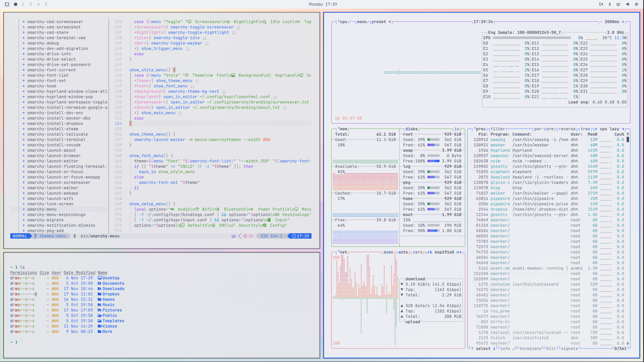Open the CPU chip icon in the top bar
Screen dimensions: 644x362
click(636, 4)
